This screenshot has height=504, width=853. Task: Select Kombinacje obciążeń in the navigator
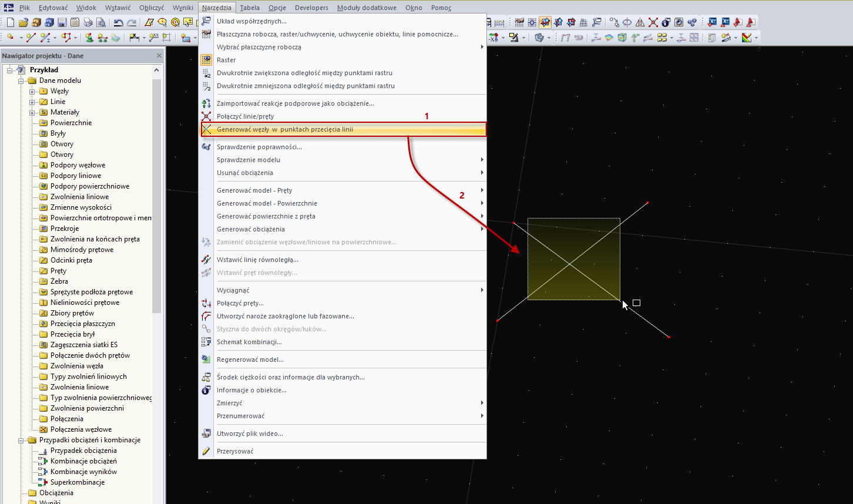pos(83,461)
